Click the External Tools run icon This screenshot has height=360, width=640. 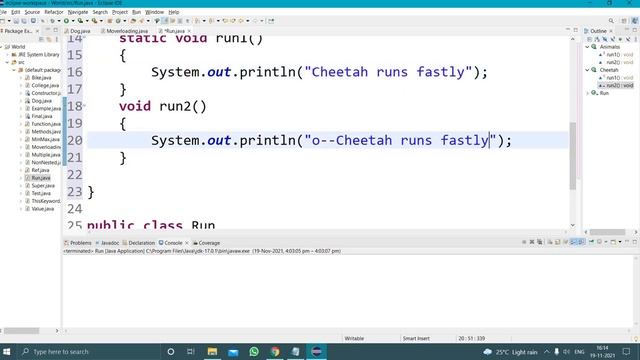(94, 21)
